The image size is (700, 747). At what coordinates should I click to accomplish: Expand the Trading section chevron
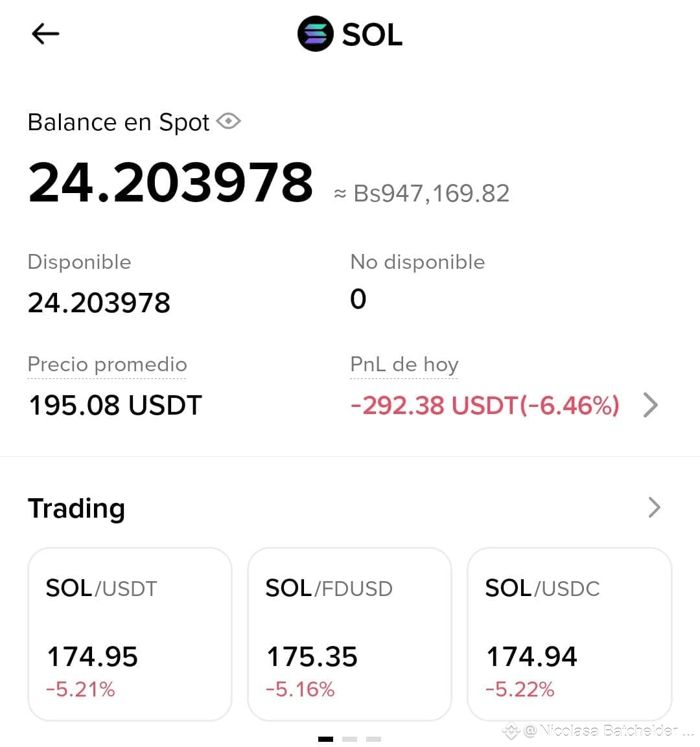[x=654, y=507]
